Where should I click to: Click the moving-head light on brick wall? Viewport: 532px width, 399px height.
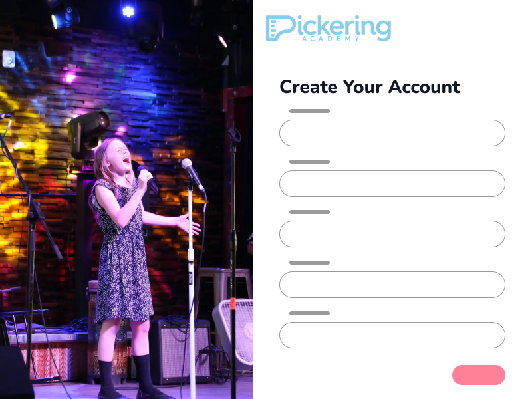click(88, 133)
